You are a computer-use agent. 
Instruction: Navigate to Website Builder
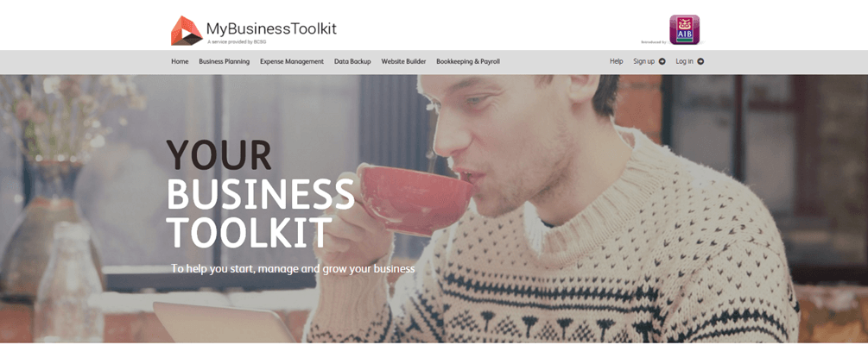pyautogui.click(x=403, y=61)
